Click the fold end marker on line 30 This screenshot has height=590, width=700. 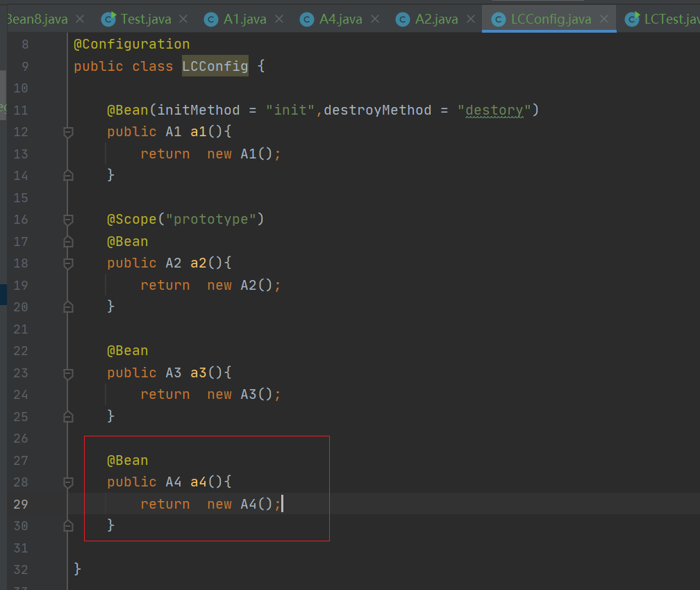pyautogui.click(x=68, y=525)
